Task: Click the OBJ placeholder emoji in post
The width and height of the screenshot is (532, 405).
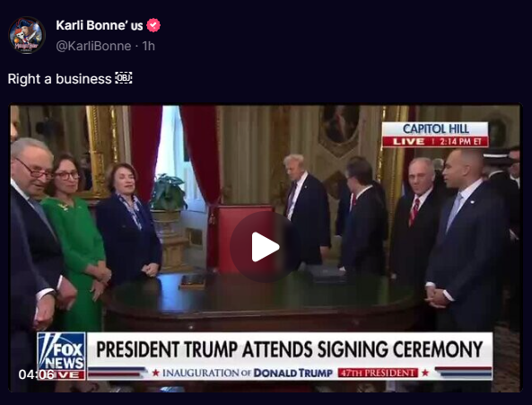Action: point(124,78)
